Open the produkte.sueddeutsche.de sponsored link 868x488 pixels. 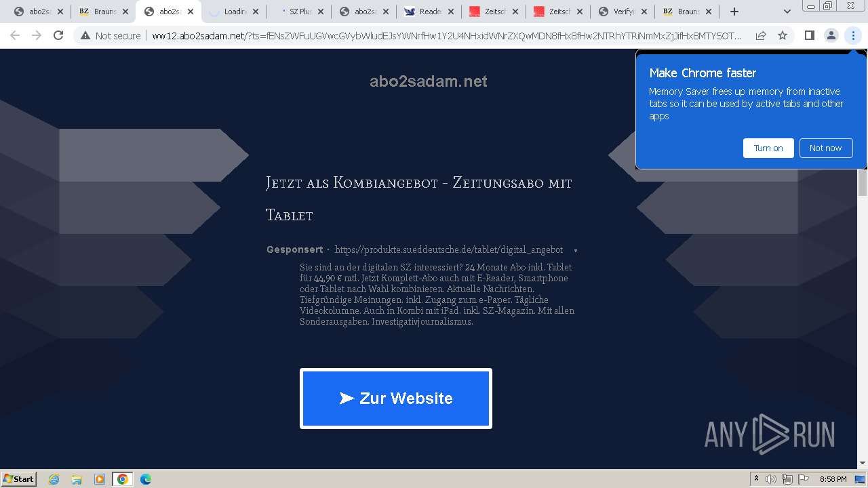tap(449, 249)
